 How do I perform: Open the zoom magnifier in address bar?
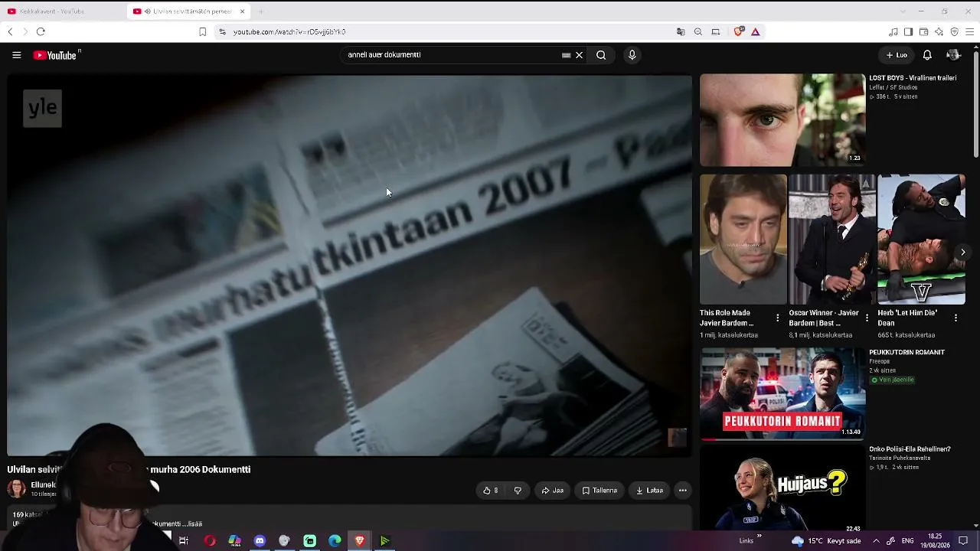click(698, 31)
